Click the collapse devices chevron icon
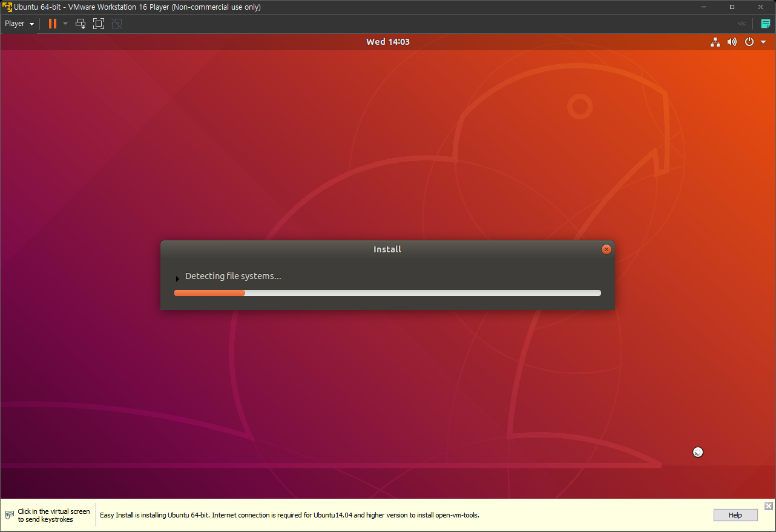Viewport: 776px width, 532px height. (x=741, y=24)
